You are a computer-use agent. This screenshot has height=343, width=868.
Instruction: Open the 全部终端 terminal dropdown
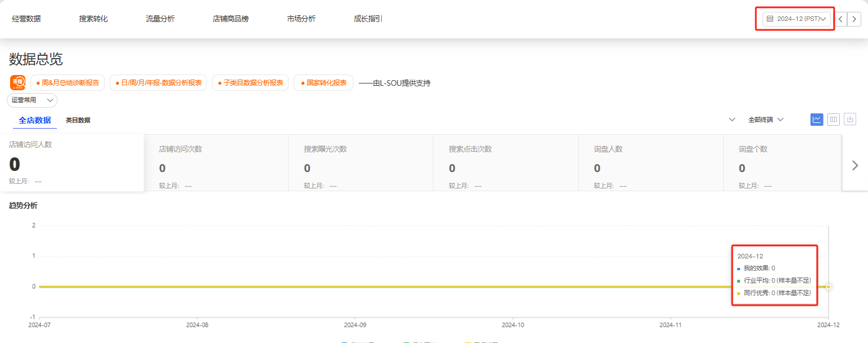pyautogui.click(x=765, y=120)
